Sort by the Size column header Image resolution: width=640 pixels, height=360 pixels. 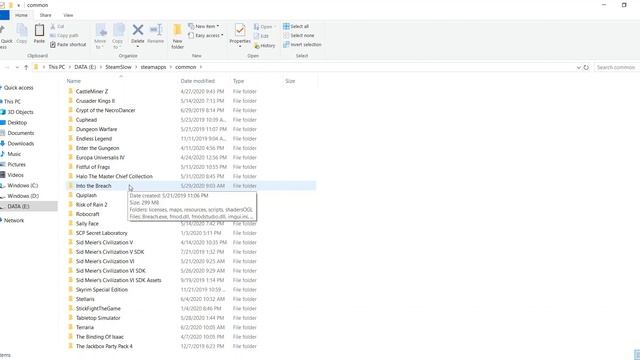coord(290,81)
